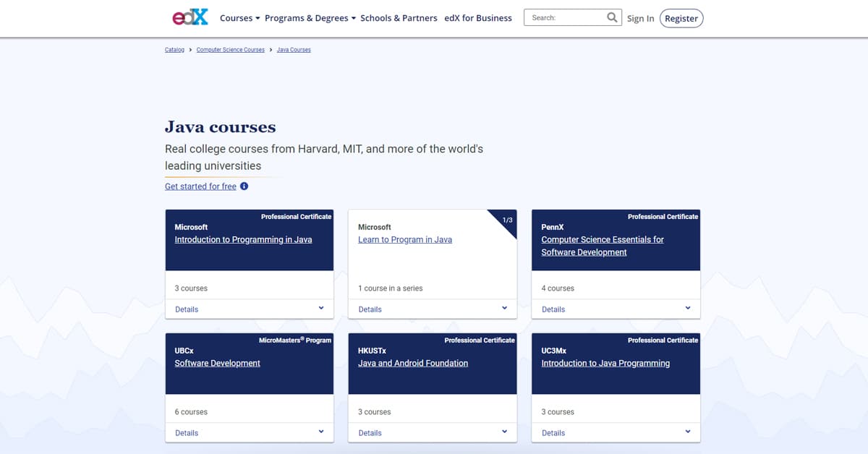Open Computer Science Courses breadcrumb link
The height and width of the screenshot is (454, 868).
(x=231, y=50)
